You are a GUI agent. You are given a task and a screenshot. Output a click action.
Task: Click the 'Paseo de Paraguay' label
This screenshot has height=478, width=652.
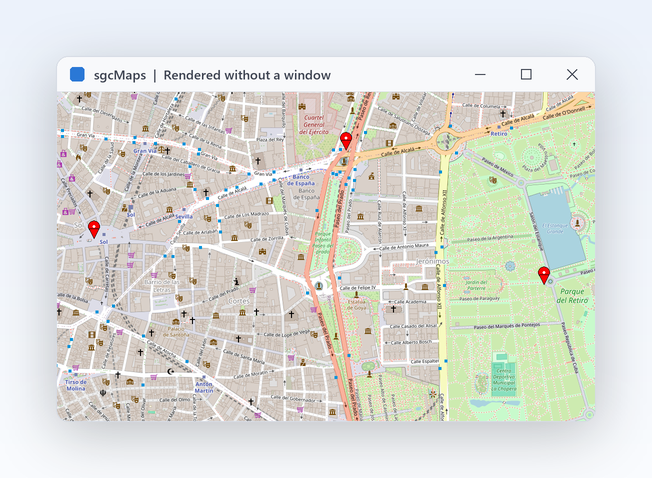[x=480, y=298]
